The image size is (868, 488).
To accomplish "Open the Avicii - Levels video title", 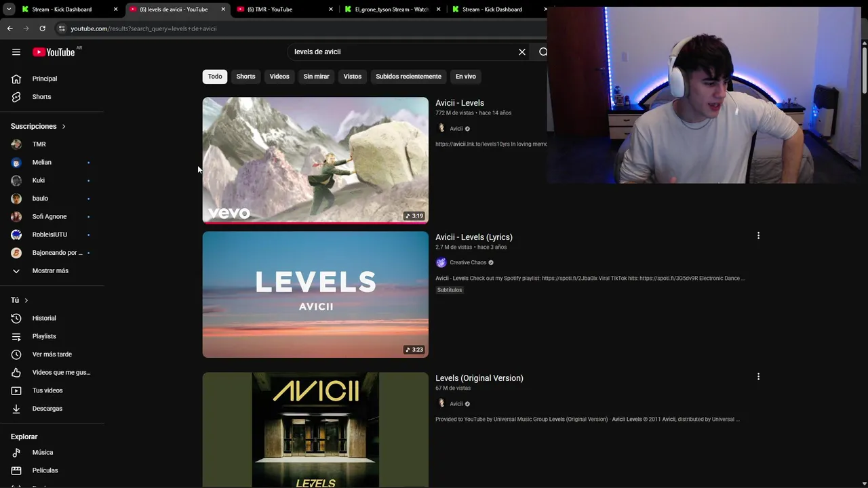I will point(460,103).
